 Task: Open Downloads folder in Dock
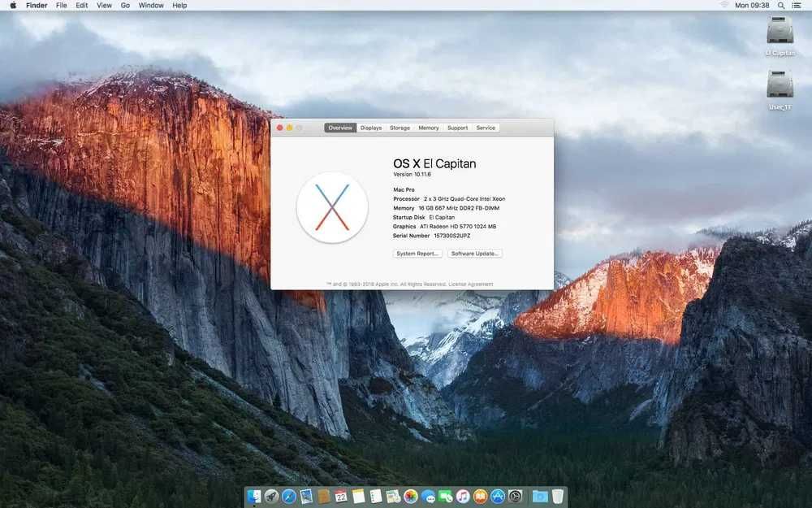[x=540, y=497]
